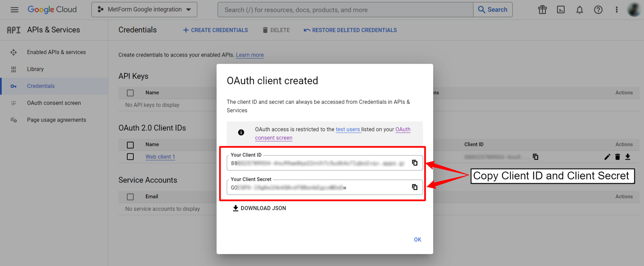Click DOWNLOAD JSON
Image resolution: width=644 pixels, height=266 pixels.
point(260,208)
